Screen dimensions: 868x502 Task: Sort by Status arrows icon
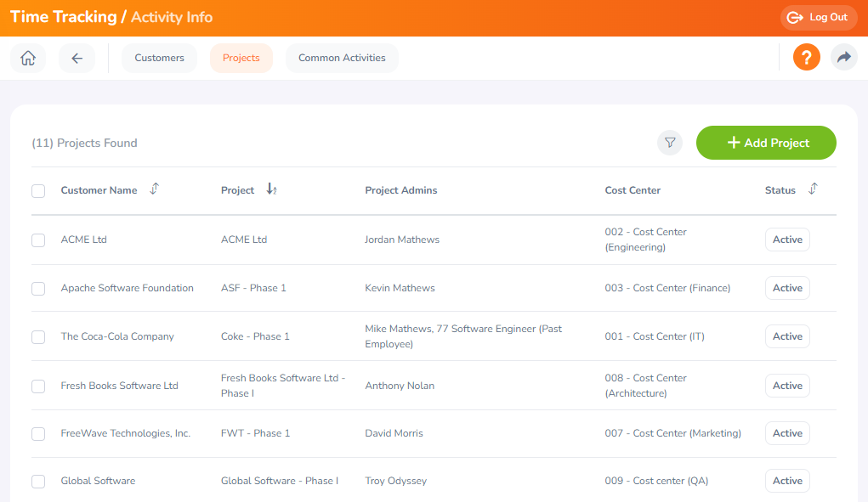coord(813,189)
